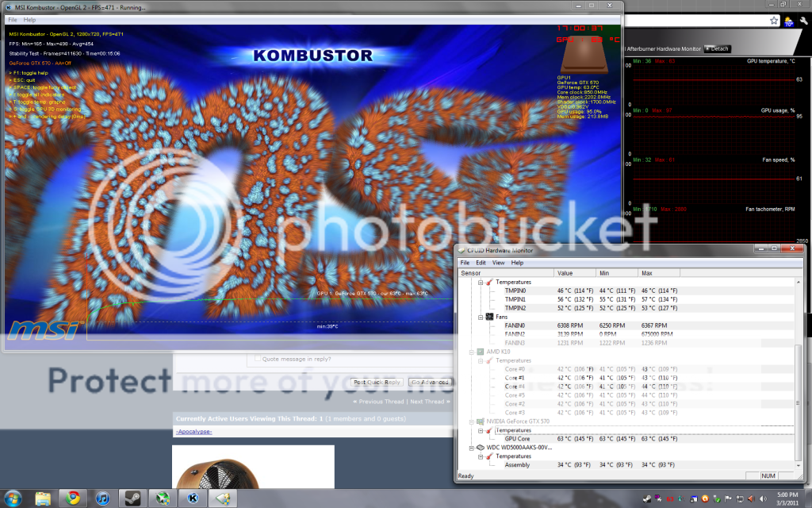The image size is (812, 508).
Task: Open the File menu in HWMonitor
Action: pos(465,263)
